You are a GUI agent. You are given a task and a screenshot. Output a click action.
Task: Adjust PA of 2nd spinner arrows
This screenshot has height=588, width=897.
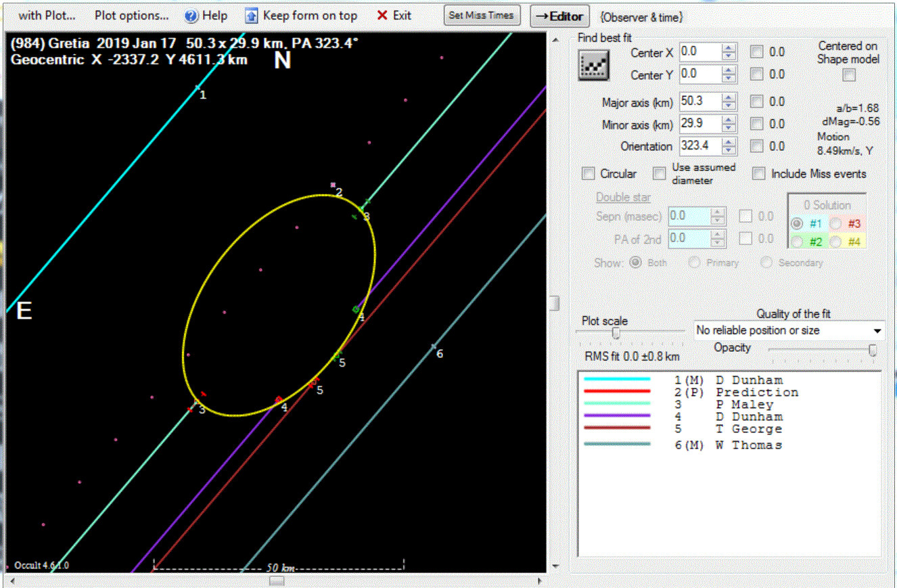click(x=718, y=238)
